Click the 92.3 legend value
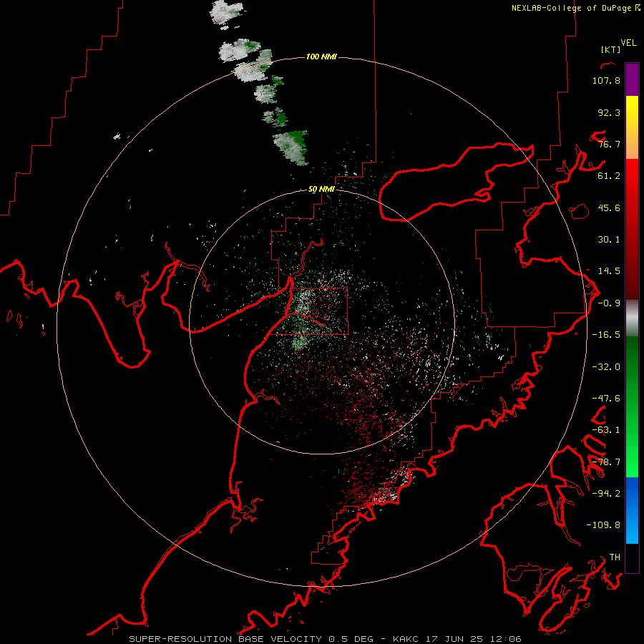This screenshot has height=644, width=644. point(609,112)
